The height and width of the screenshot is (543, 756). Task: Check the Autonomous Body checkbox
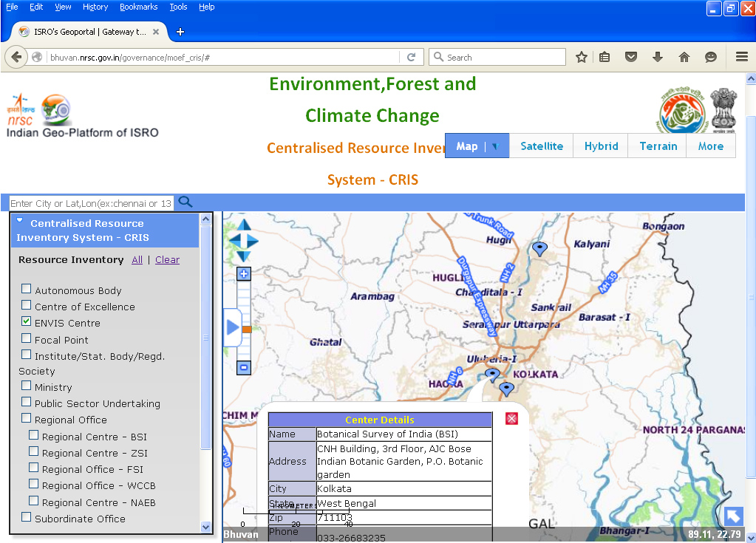(x=27, y=289)
